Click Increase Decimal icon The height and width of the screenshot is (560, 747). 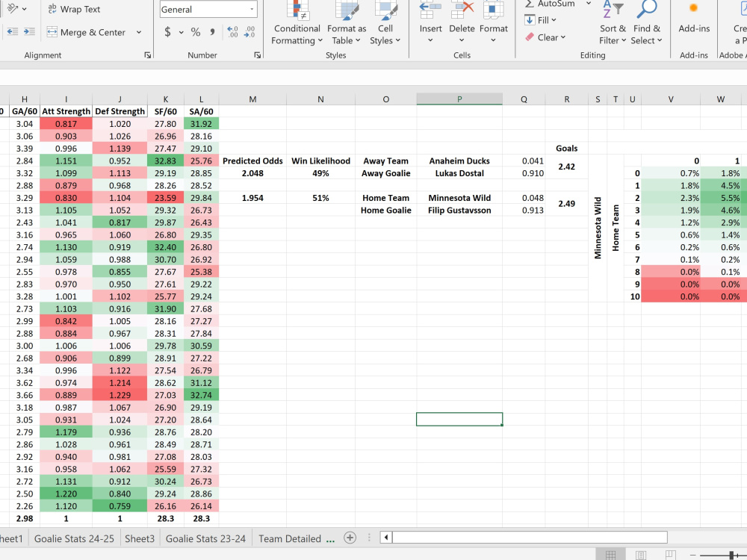point(232,32)
